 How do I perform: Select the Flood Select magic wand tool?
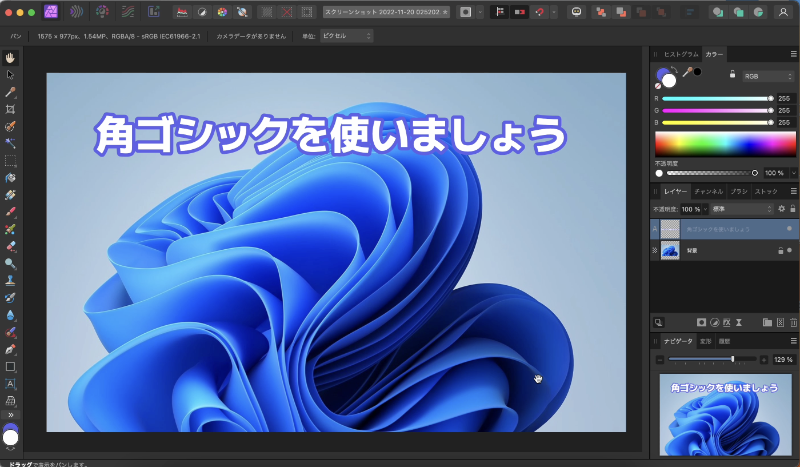[10, 143]
